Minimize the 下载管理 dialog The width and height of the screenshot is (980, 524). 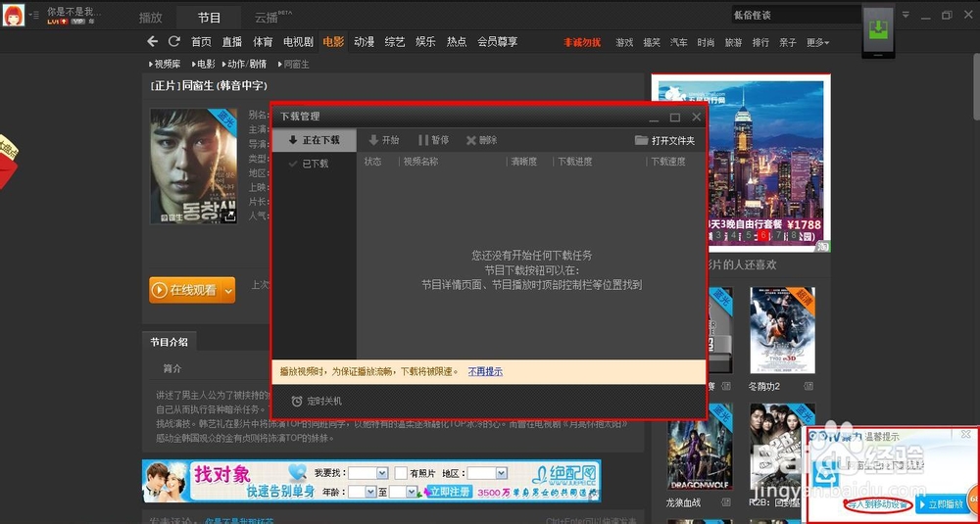[x=654, y=118]
